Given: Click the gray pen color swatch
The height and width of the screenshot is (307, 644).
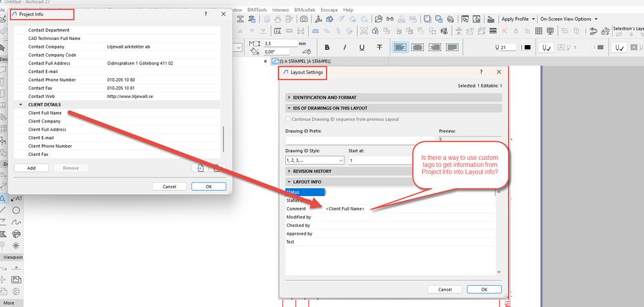Looking at the screenshot, I should 600,48.
